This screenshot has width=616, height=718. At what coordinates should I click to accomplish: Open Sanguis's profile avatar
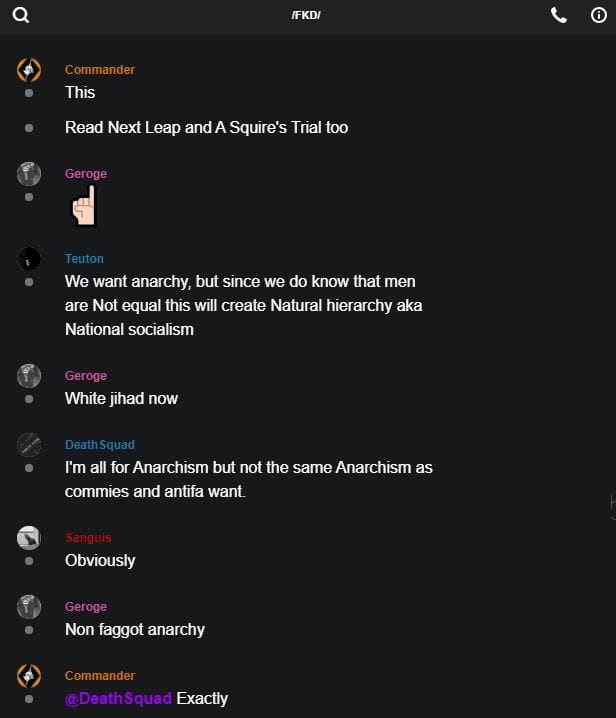(29, 538)
